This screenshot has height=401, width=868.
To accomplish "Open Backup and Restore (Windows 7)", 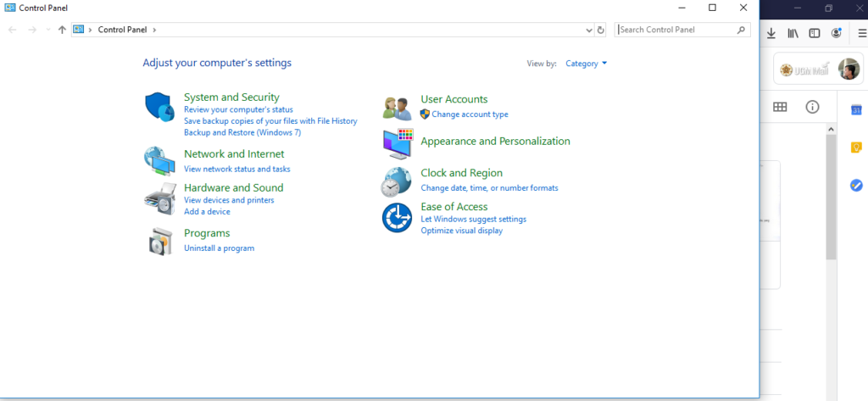I will click(242, 132).
